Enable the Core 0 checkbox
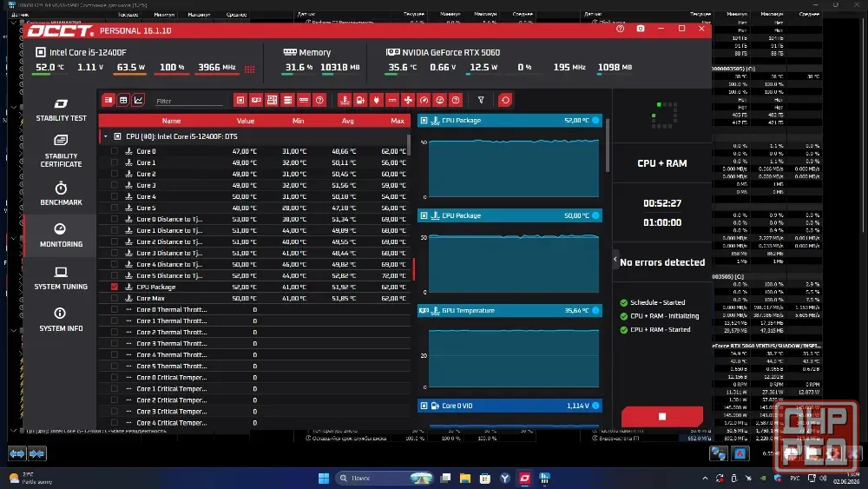 click(114, 151)
